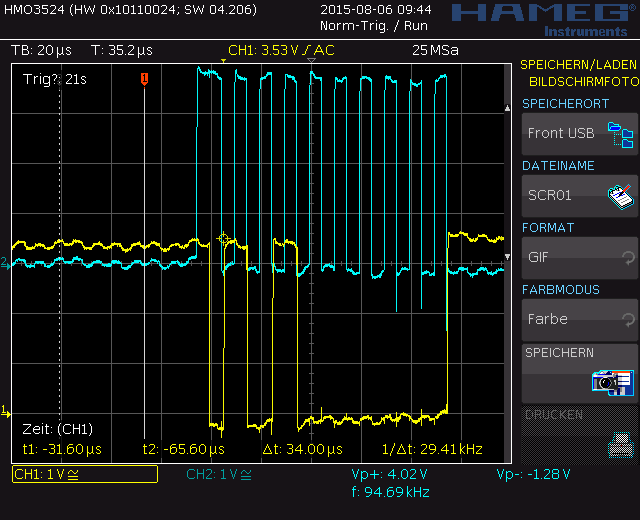640x520 pixels.
Task: Click the camera save icon under SPEICHERN
Action: pyautogui.click(x=613, y=382)
